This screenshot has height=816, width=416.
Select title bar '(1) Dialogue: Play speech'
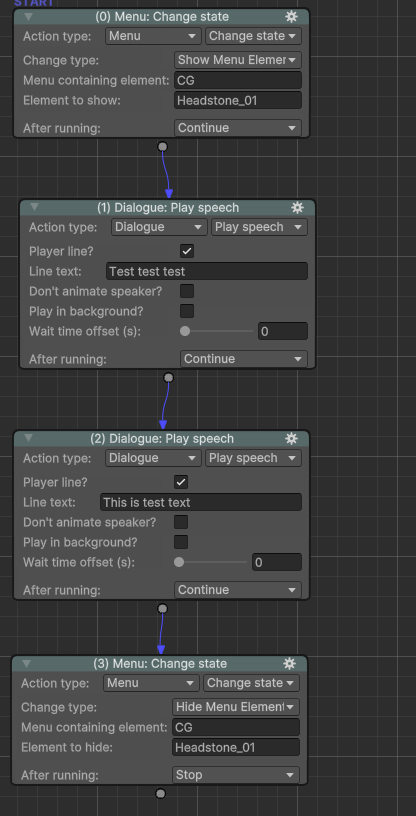click(x=168, y=208)
